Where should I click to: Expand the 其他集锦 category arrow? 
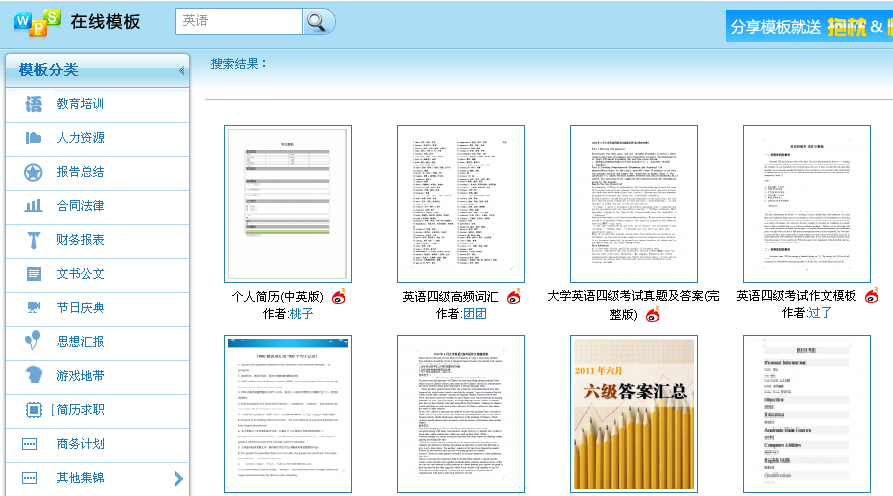pyautogui.click(x=178, y=479)
